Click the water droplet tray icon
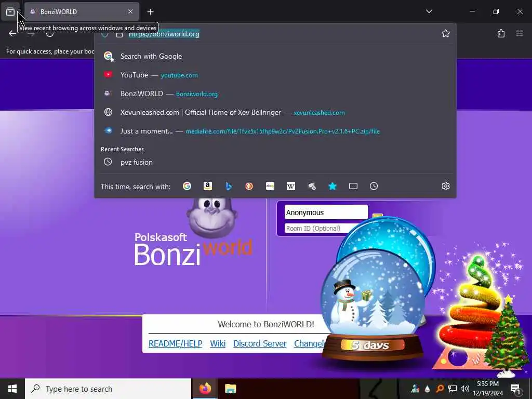532x399 pixels. coord(427,389)
